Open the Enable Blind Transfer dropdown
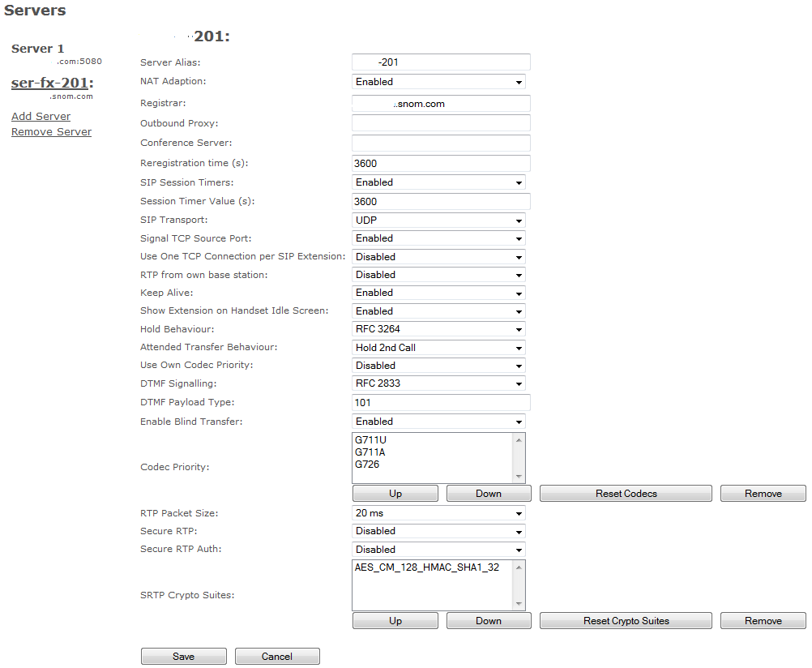This screenshot has width=812, height=668. coord(438,422)
